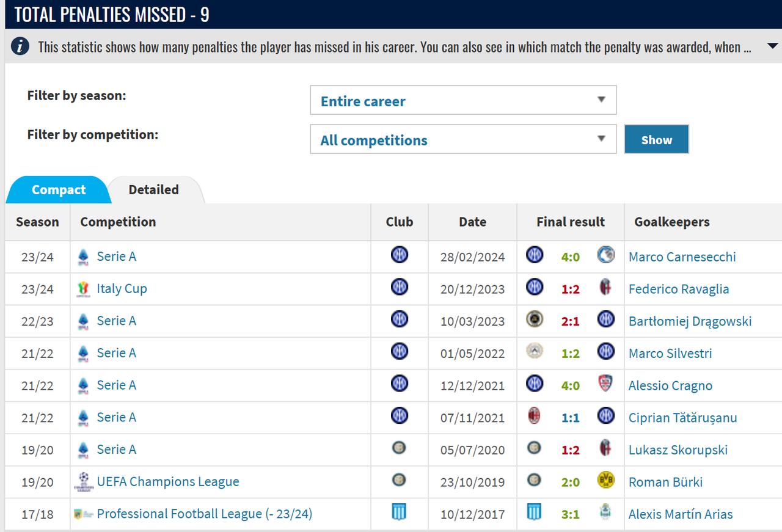The width and height of the screenshot is (782, 532).
Task: Open the Entire career season dropdown
Action: [x=463, y=100]
